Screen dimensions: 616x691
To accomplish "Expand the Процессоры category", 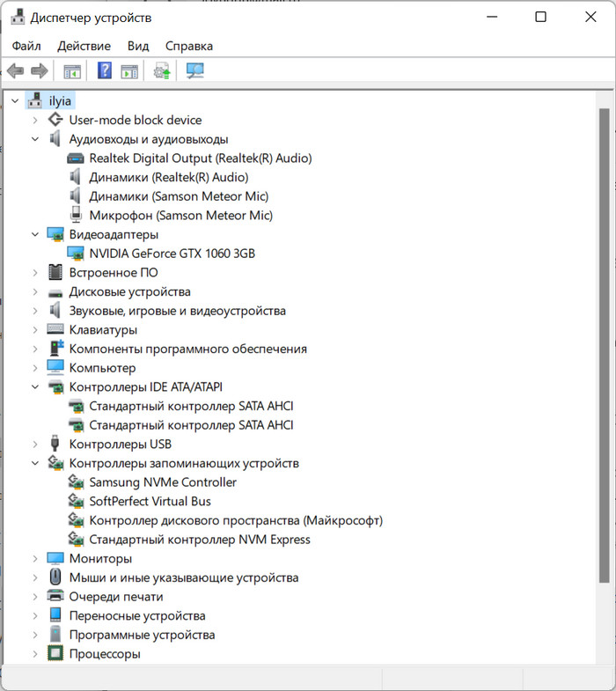I will tap(35, 653).
